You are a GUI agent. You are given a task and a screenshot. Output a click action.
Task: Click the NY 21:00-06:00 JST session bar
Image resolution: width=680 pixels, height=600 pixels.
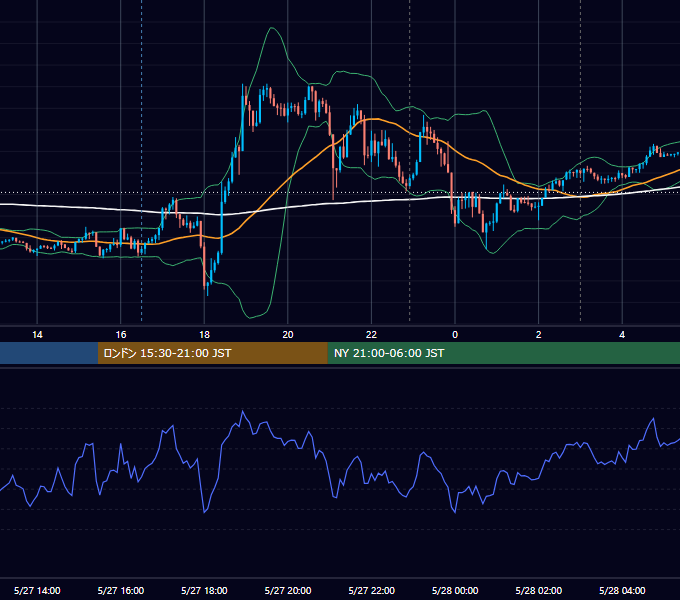(x=503, y=353)
